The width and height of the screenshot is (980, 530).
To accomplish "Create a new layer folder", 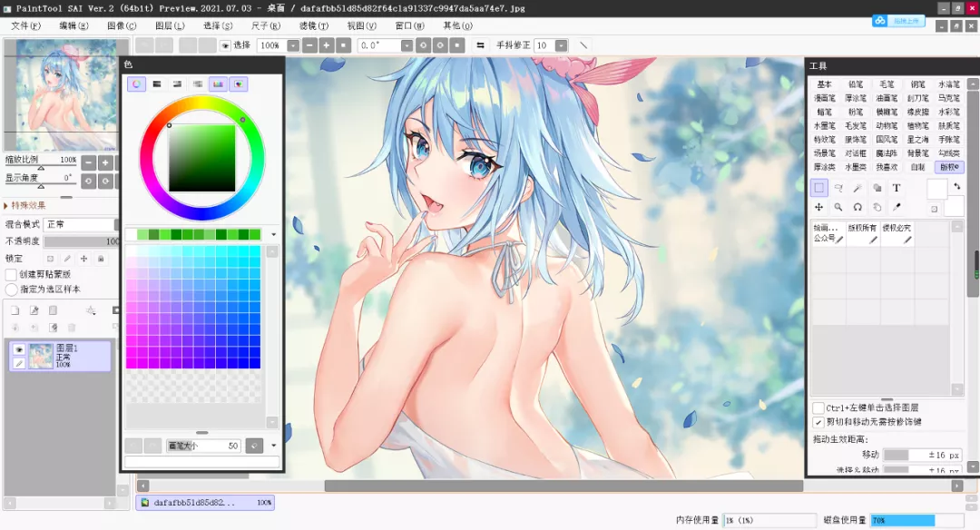I will point(54,310).
